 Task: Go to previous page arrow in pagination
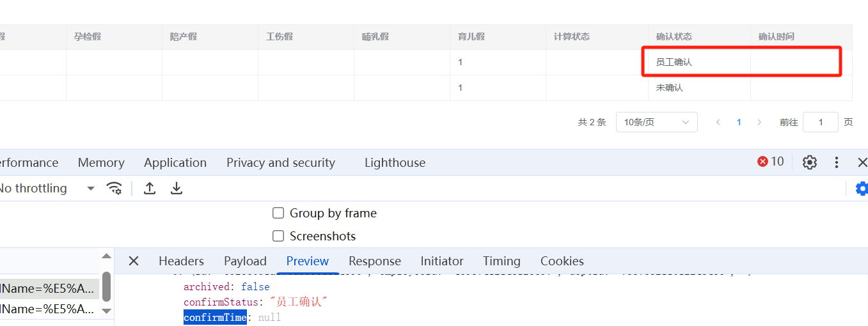point(718,122)
